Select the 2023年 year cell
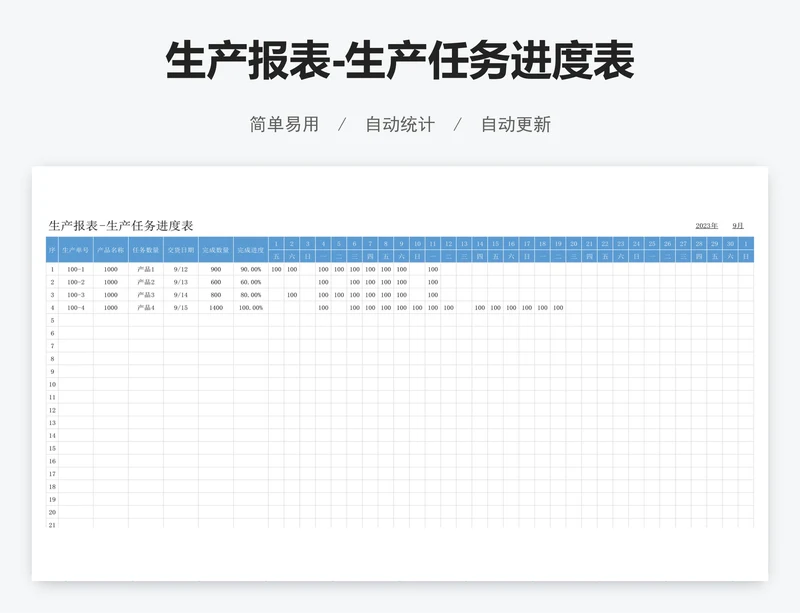The image size is (800, 613). (x=707, y=226)
